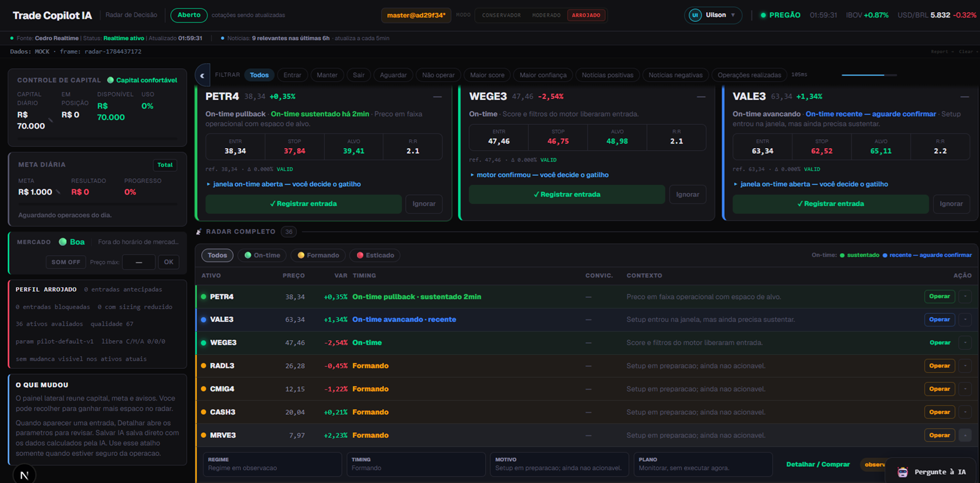Open the Uilson user dropdown
The width and height of the screenshot is (980, 483).
point(713,15)
